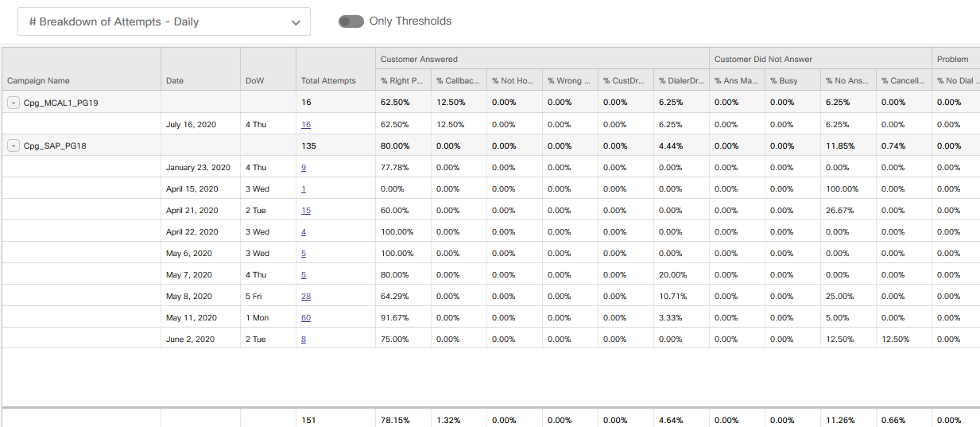
Task: Collapse the Cpg_MCAL1_PG19 campaign group
Action: coord(14,103)
